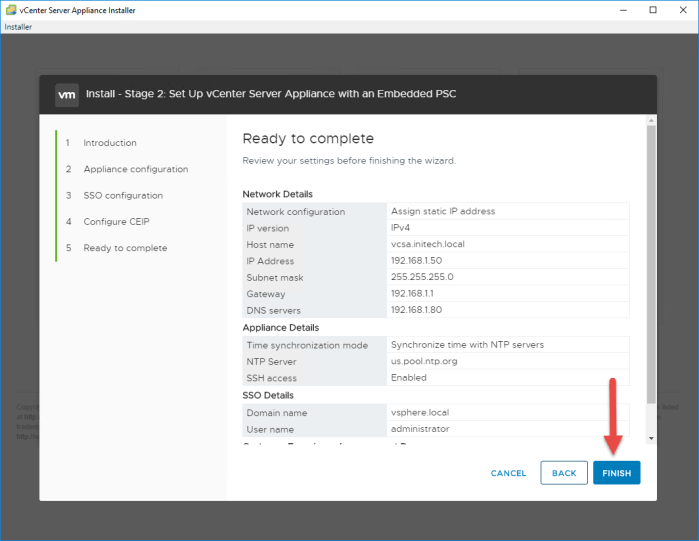Screen dimensions: 699x541
Task: Click the scrollbar up arrow in summary
Action: (x=651, y=120)
